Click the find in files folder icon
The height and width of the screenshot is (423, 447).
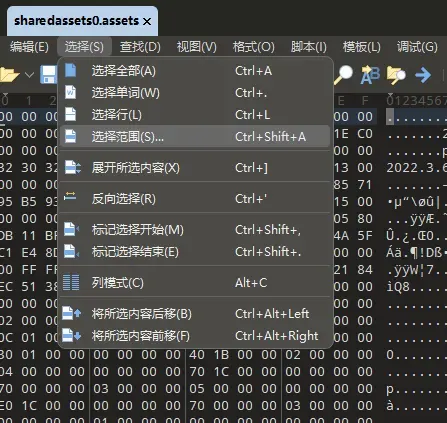click(x=396, y=75)
